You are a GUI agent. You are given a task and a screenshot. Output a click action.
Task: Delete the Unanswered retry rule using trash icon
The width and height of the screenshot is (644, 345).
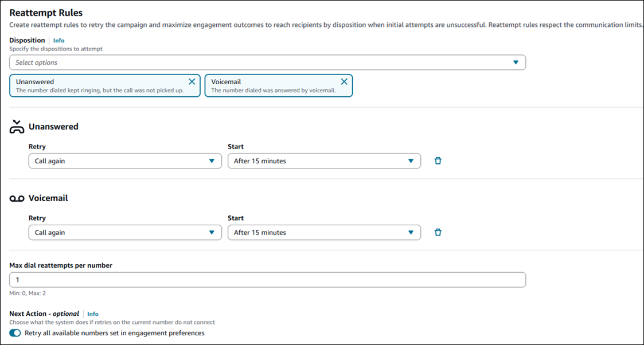point(438,161)
